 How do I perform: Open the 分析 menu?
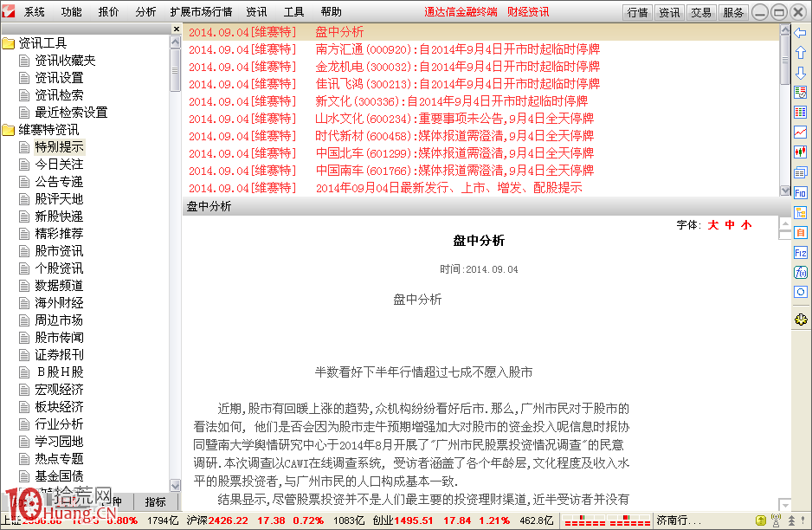tap(145, 12)
